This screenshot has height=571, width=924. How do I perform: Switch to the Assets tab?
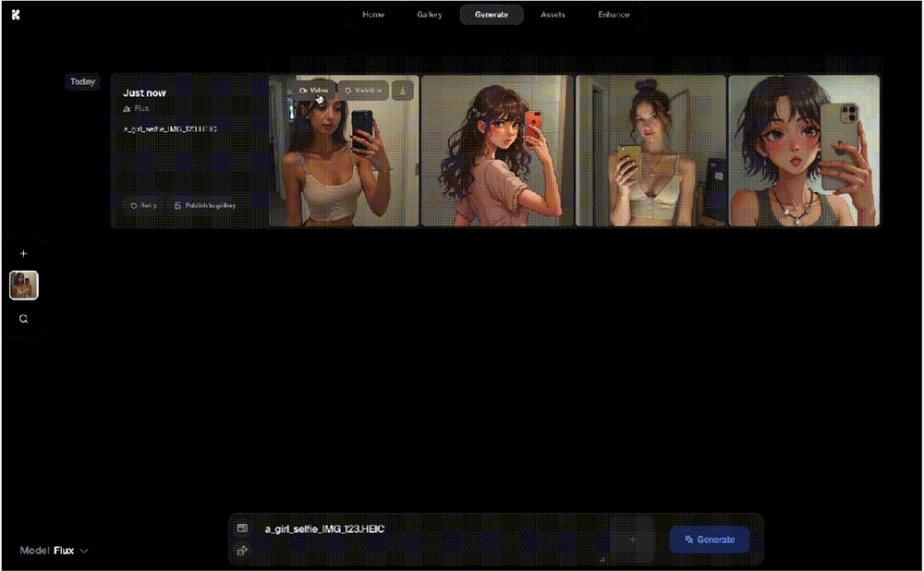pos(553,15)
